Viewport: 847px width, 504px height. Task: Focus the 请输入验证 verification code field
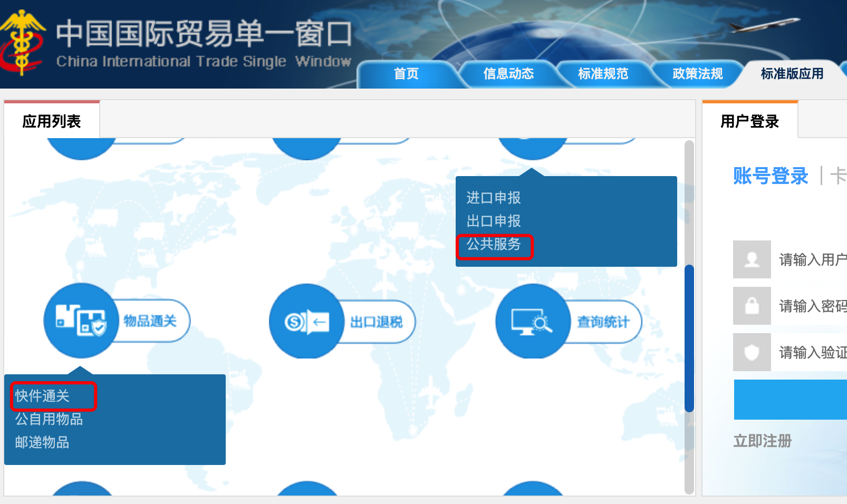[809, 352]
